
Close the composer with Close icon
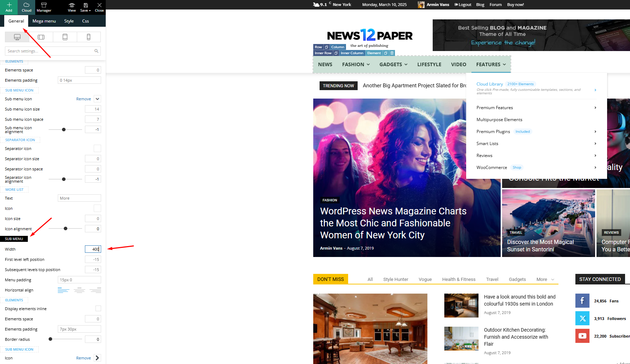point(99,5)
